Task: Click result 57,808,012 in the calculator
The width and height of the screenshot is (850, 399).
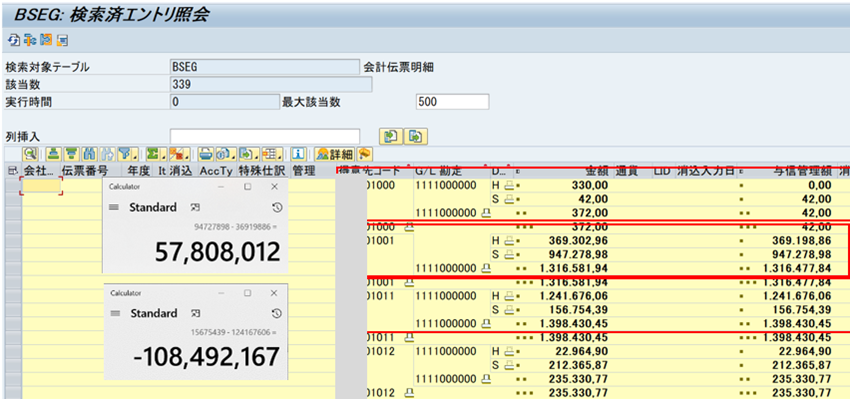Action: point(217,252)
